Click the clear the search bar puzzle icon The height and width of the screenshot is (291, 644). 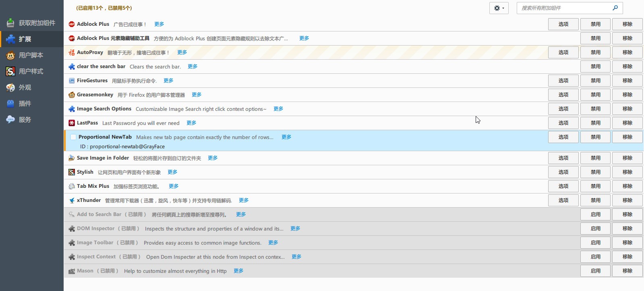coord(72,67)
